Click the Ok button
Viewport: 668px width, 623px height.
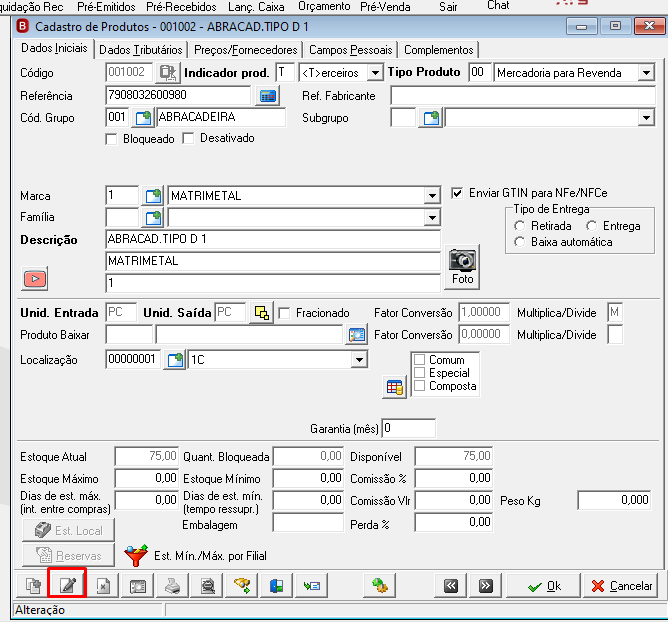(543, 586)
